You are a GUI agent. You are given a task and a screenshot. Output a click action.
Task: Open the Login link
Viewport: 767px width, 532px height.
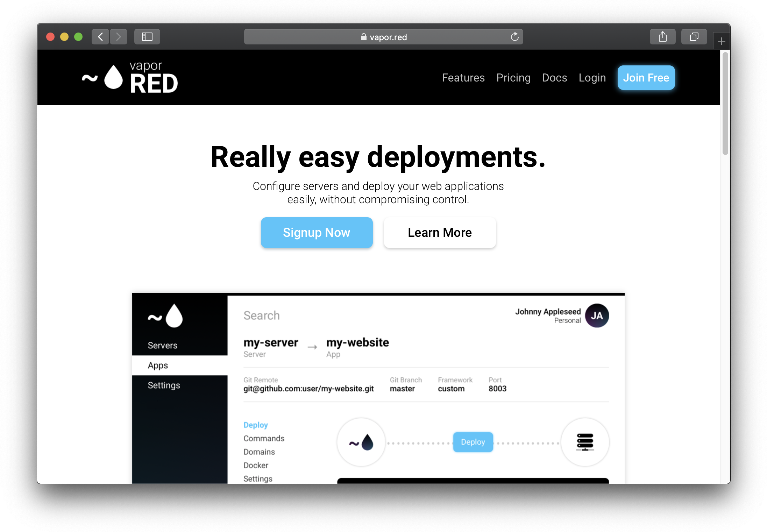pyautogui.click(x=592, y=78)
